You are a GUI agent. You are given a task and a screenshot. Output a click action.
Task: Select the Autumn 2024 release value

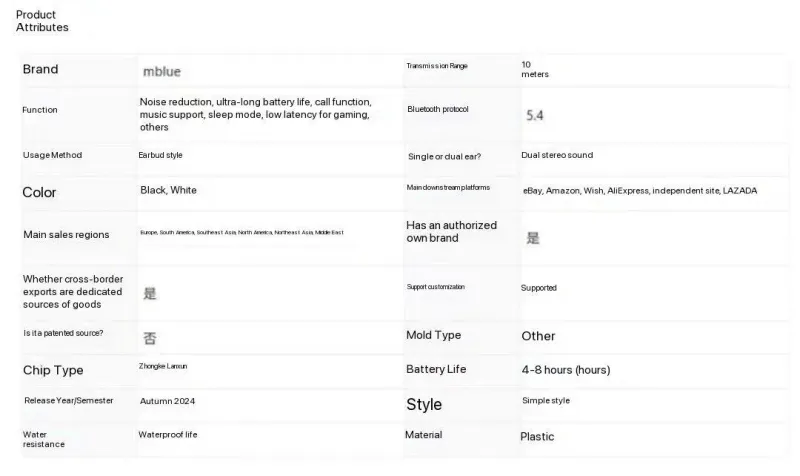(167, 400)
